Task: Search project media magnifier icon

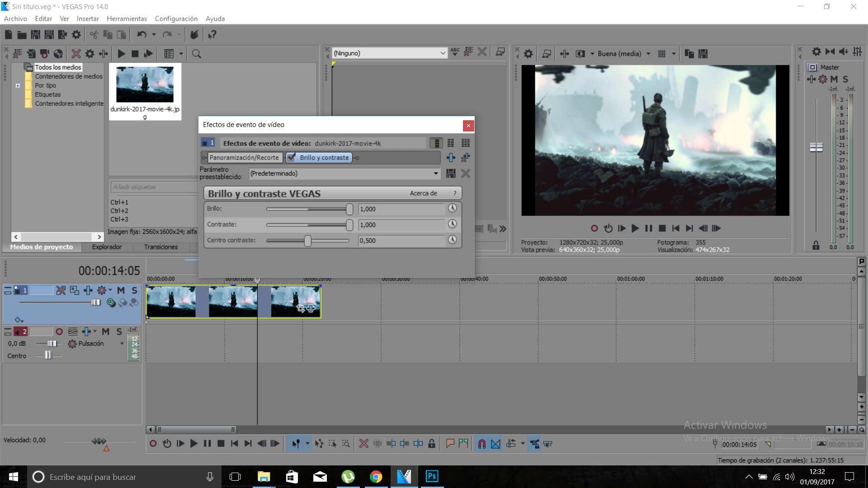Action: (196, 54)
